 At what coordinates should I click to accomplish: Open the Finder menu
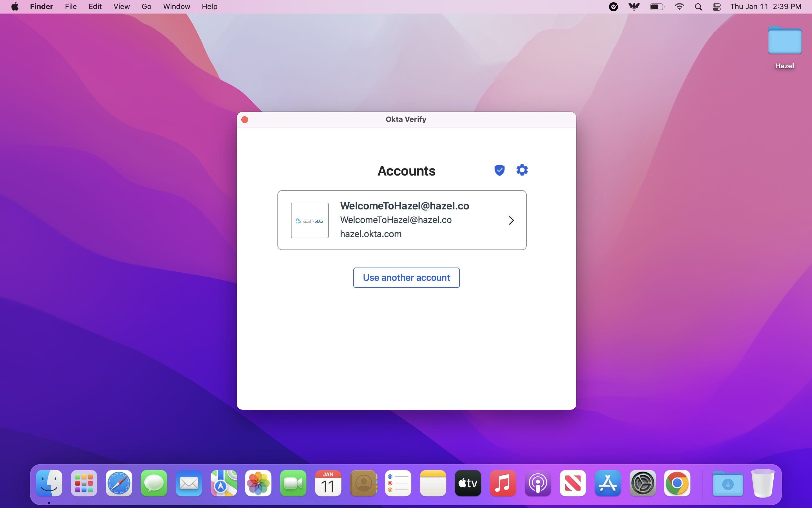(42, 6)
